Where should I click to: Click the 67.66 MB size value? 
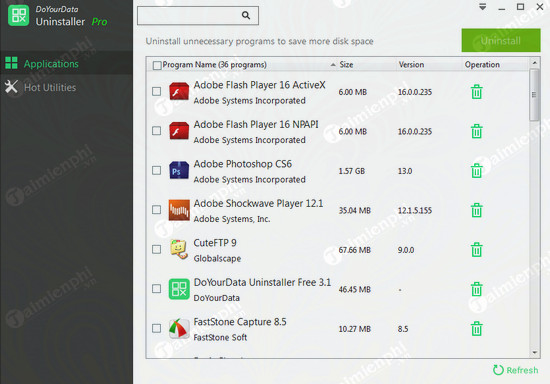click(x=354, y=250)
